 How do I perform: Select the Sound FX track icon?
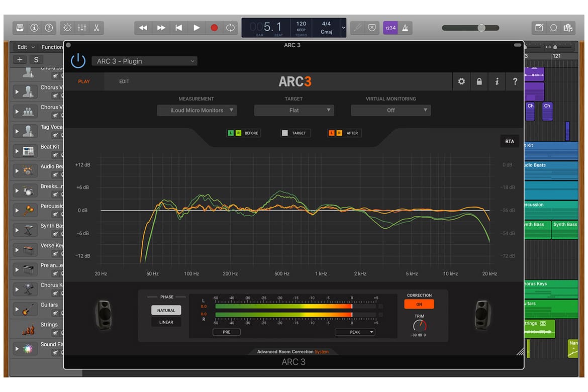click(x=28, y=349)
